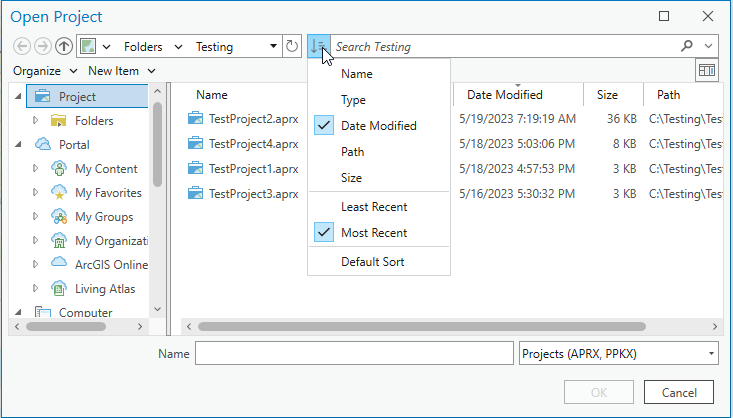Select Default Sort menu entry
733x418 pixels.
point(374,262)
